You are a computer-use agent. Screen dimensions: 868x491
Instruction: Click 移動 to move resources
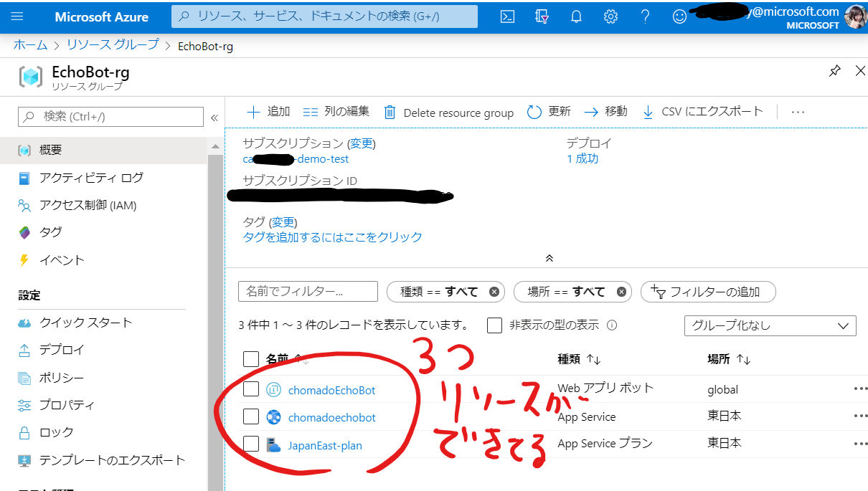tap(606, 112)
